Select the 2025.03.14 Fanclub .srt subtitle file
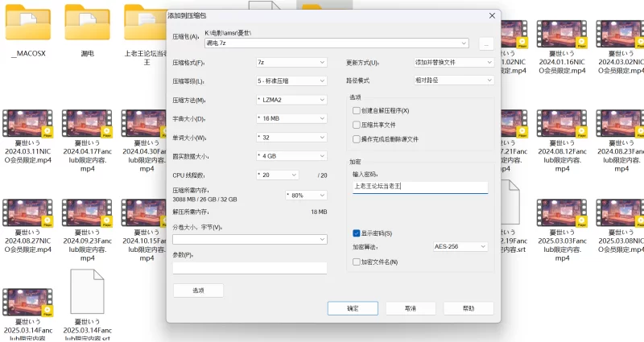This screenshot has height=342, width=644. [88, 291]
